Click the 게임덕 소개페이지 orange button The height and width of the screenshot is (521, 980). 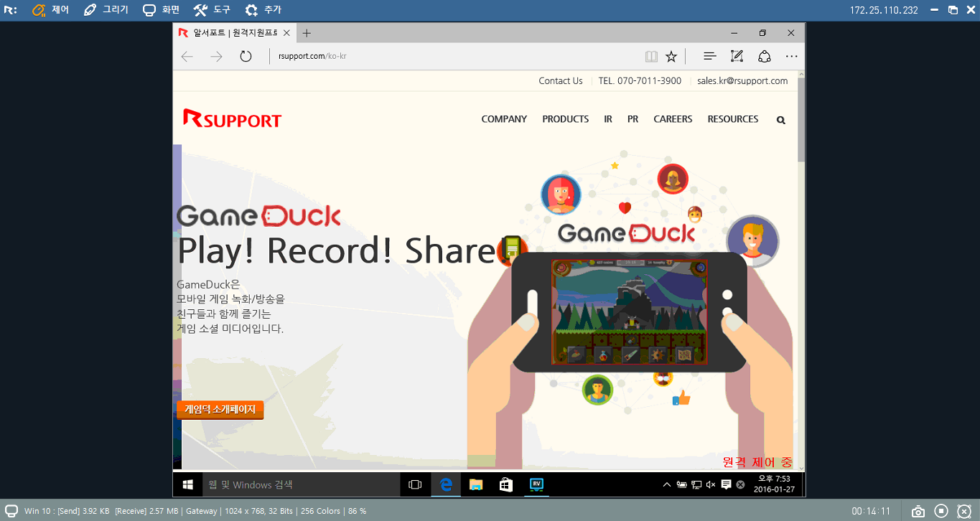(x=220, y=410)
